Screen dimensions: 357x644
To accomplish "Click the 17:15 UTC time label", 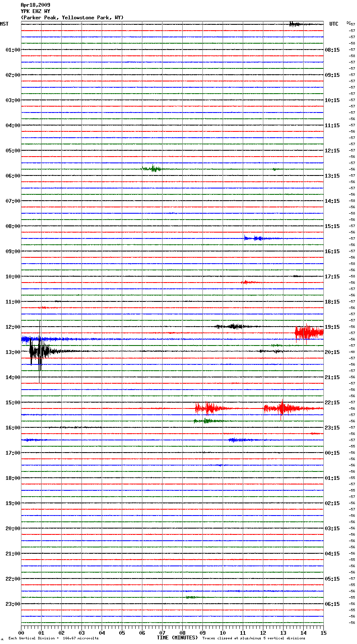I will [332, 277].
